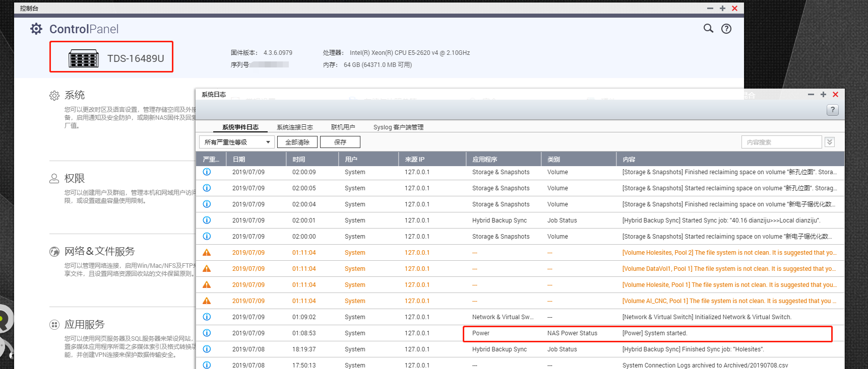This screenshot has width=868, height=369.
Task: Switch to the 系统事件日志 tab
Action: pyautogui.click(x=240, y=127)
